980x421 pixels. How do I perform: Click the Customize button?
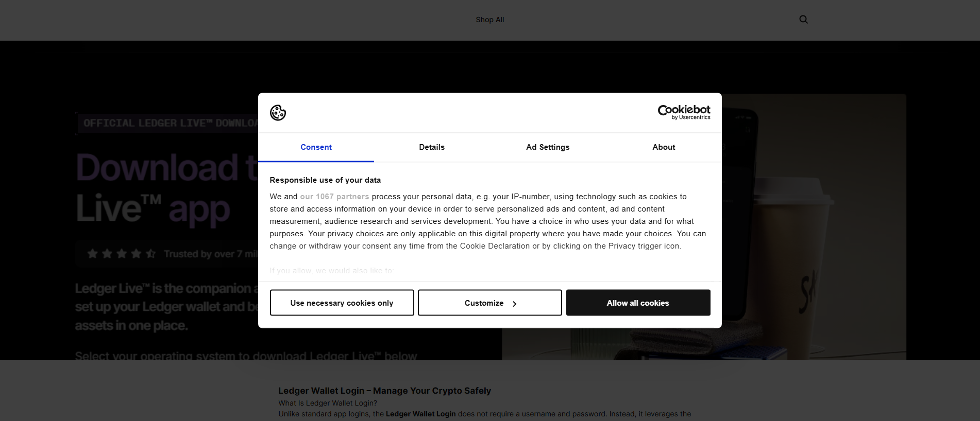[490, 303]
